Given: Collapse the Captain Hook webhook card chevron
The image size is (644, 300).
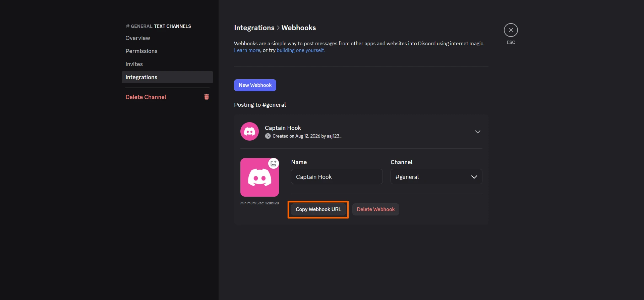Looking at the screenshot, I should coord(478,132).
